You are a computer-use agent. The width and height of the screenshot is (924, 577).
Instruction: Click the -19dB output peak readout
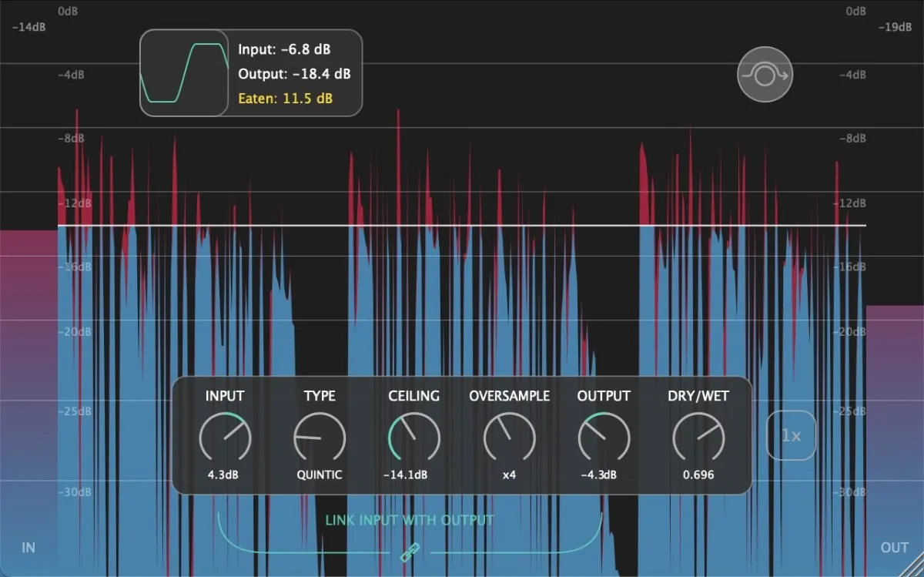[895, 27]
